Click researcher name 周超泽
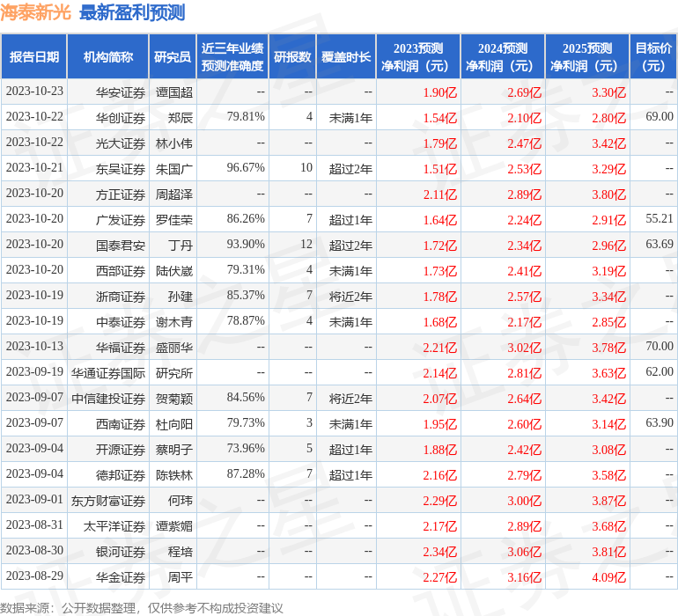The height and width of the screenshot is (616, 678). (x=173, y=194)
